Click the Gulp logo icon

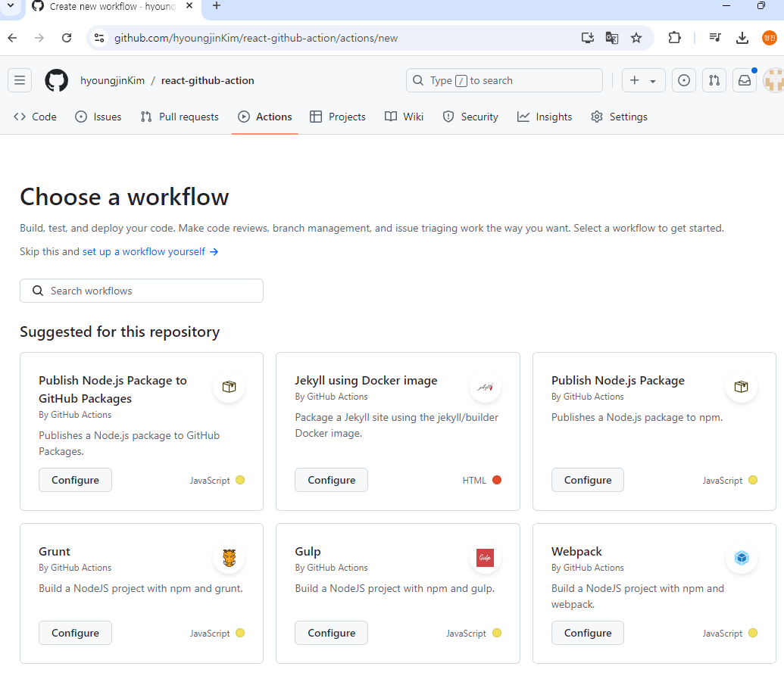485,558
